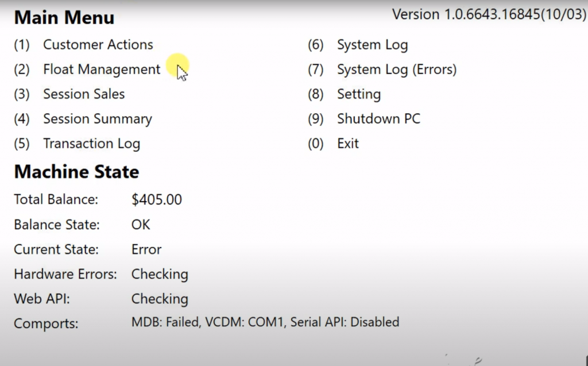Open System Log (Errors) entry

tap(397, 70)
